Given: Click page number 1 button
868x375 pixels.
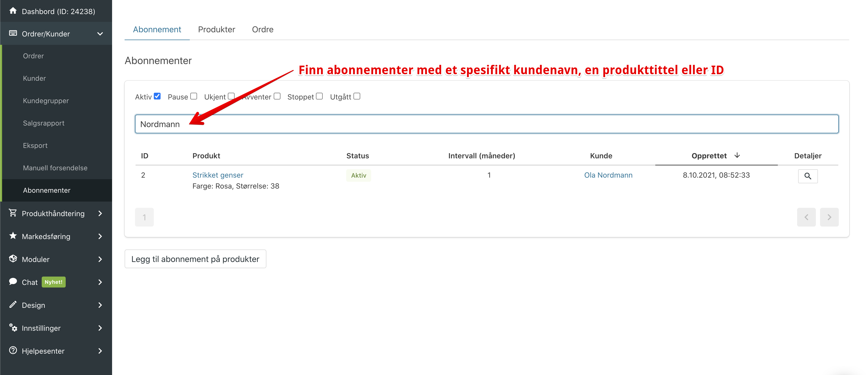Looking at the screenshot, I should pos(144,217).
